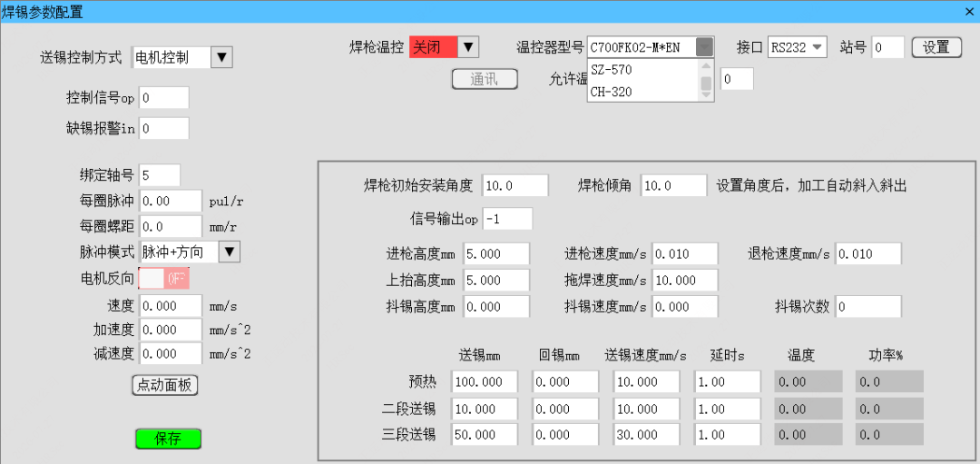Select SZ-570 from the model list

point(642,69)
